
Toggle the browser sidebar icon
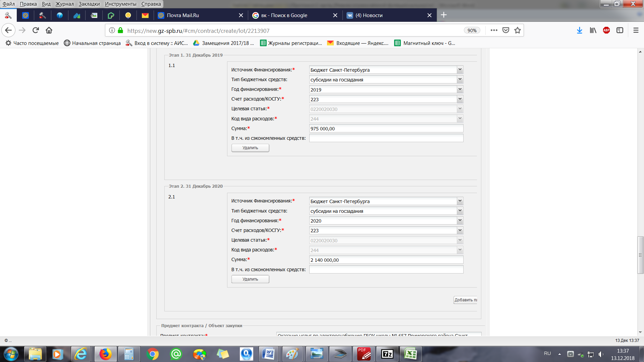[620, 30]
